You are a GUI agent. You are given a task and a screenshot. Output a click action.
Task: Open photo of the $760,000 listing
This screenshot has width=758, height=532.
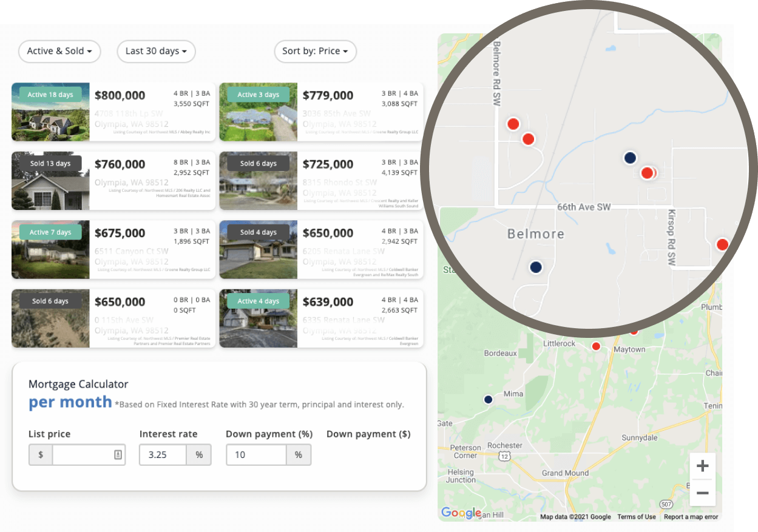tap(50, 181)
